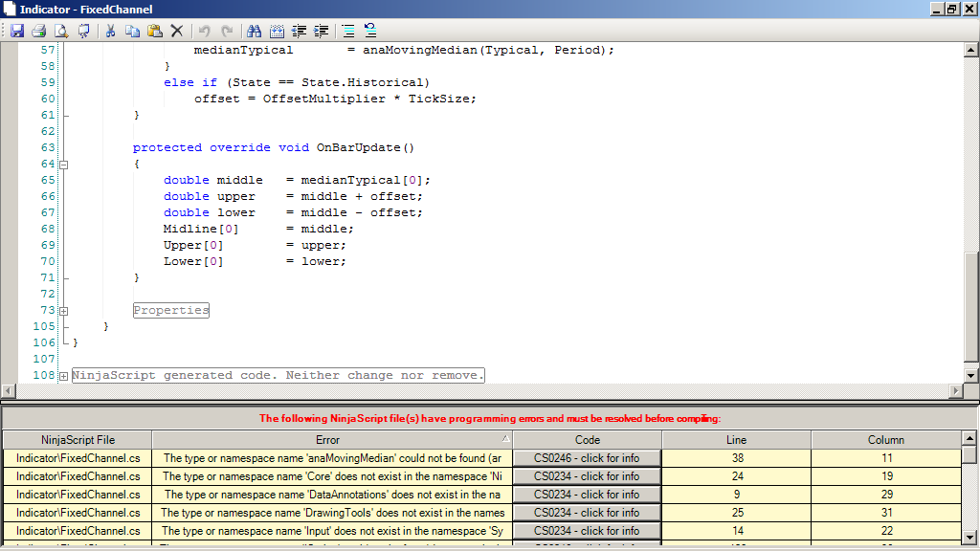980x551 pixels.
Task: Click column value 31 in error table
Action: [886, 513]
